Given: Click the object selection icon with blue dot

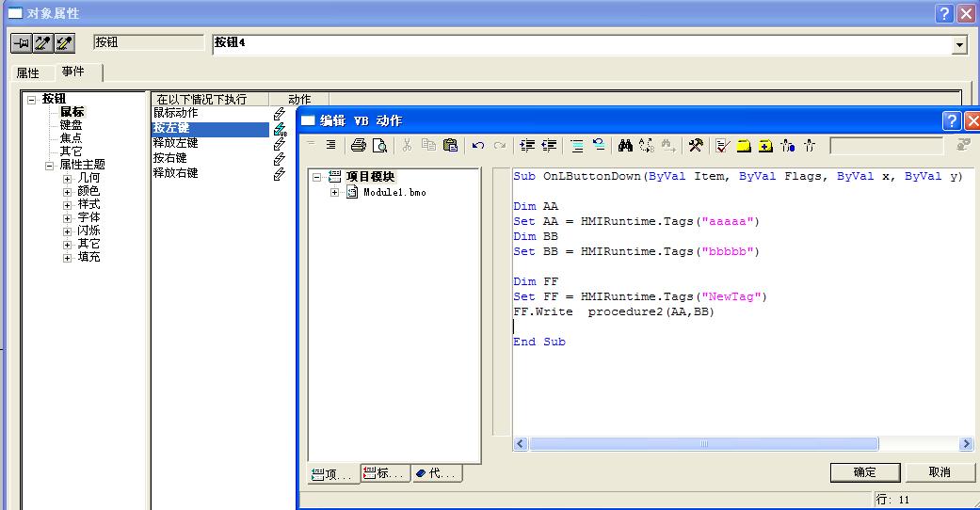Looking at the screenshot, I should click(x=788, y=146).
